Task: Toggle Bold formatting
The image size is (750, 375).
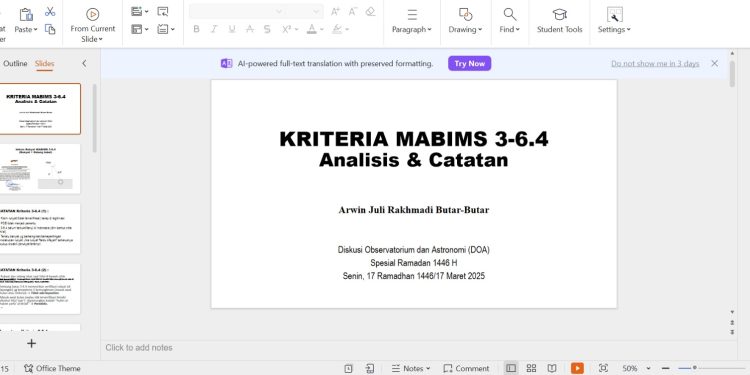Action: click(x=196, y=30)
